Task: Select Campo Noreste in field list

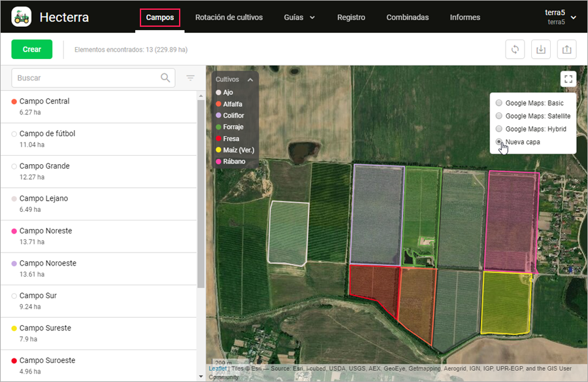Action: [x=46, y=231]
